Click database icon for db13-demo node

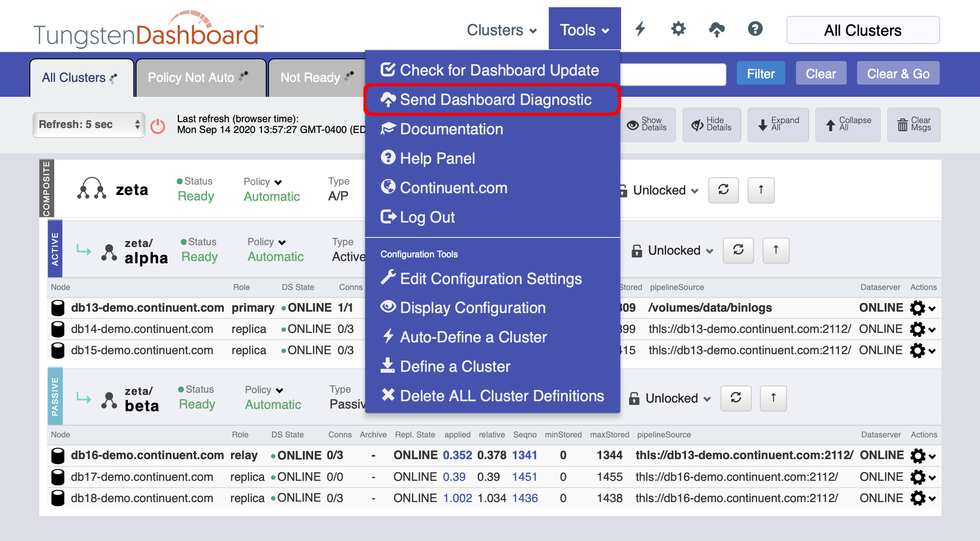(58, 308)
